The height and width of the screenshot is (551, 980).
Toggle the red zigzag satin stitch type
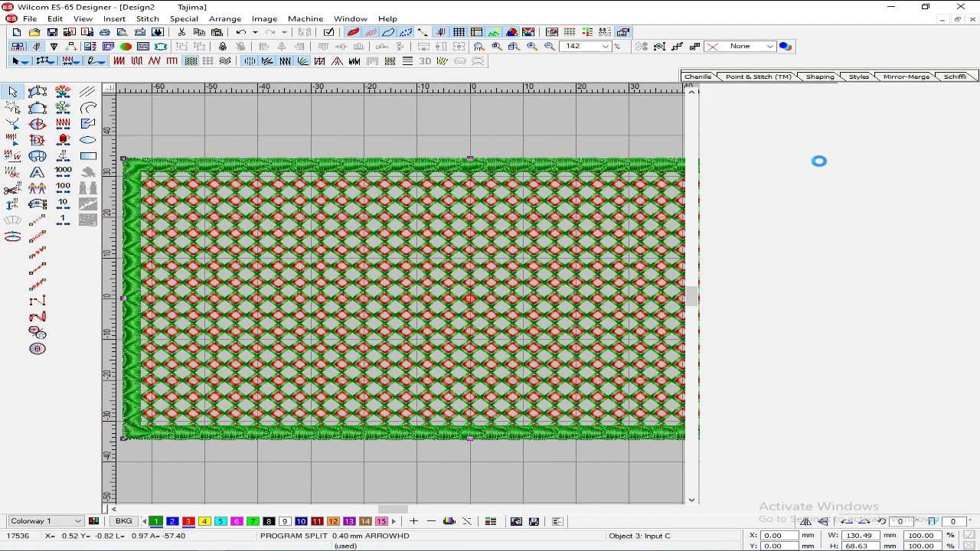pos(119,61)
